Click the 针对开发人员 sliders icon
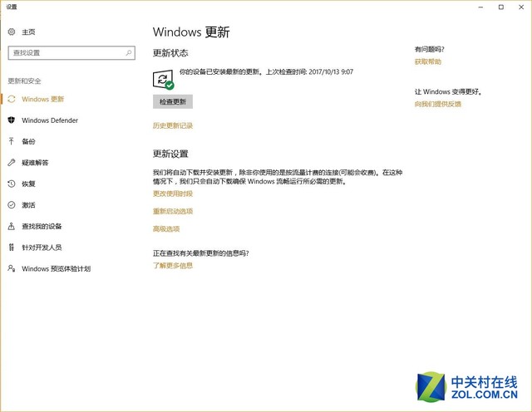 point(12,248)
